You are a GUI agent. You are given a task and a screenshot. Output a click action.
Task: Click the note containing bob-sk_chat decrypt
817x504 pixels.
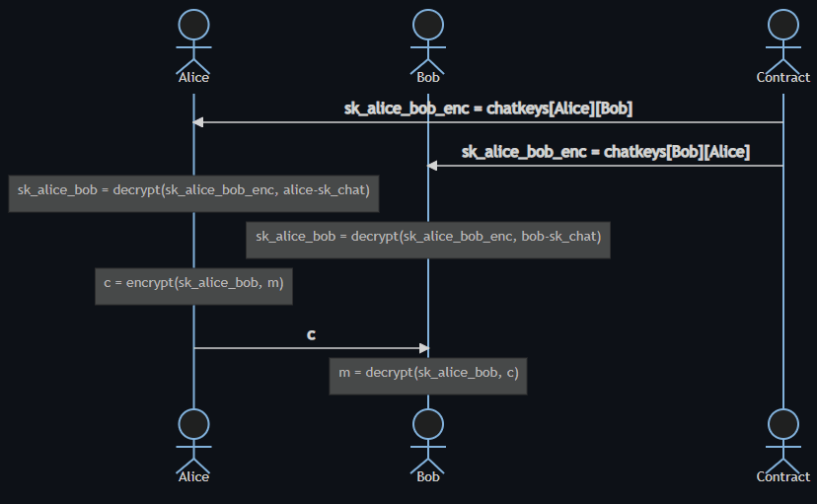click(428, 238)
